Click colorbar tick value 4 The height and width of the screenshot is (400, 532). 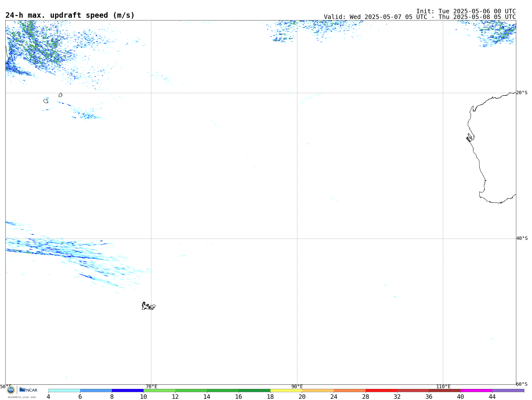point(49,397)
